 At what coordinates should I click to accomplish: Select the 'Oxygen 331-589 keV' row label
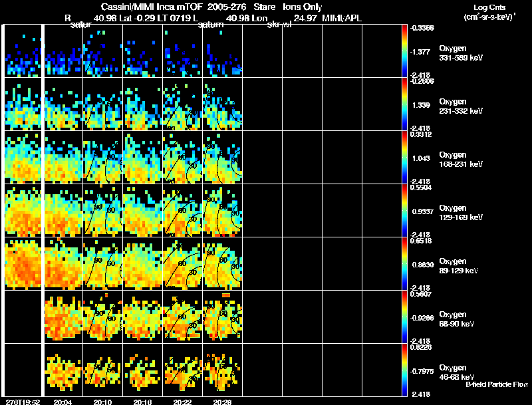(x=461, y=53)
